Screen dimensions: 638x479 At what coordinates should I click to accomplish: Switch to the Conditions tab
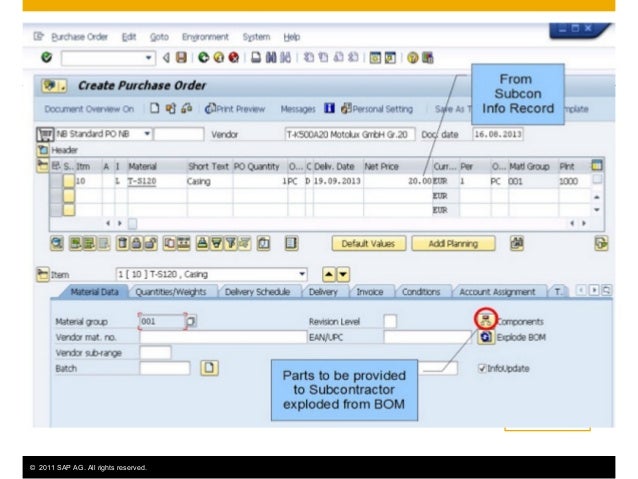pos(421,292)
